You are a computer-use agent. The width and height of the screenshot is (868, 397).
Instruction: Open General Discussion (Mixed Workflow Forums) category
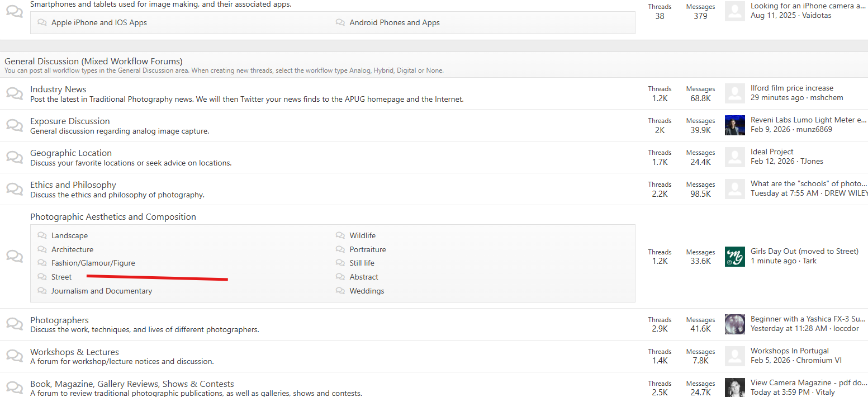[93, 62]
